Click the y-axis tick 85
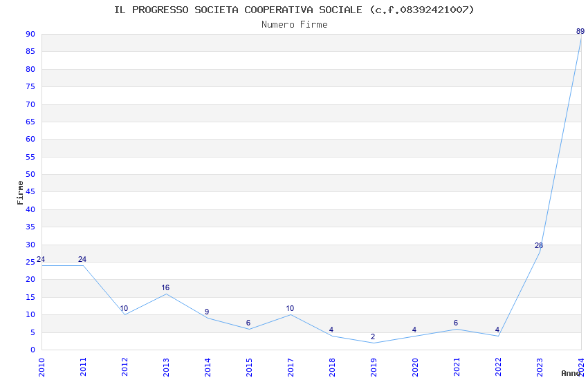The width and height of the screenshot is (588, 380). pyautogui.click(x=30, y=52)
